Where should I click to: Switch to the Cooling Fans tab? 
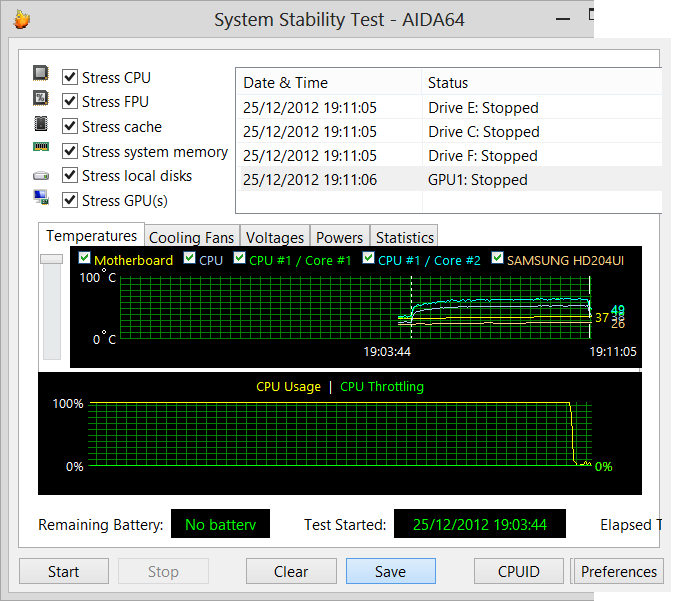191,237
